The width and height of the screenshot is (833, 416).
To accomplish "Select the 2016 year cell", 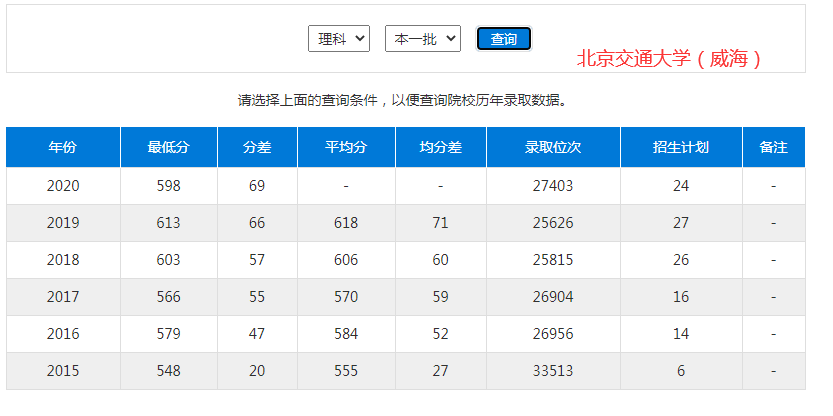I will click(63, 334).
